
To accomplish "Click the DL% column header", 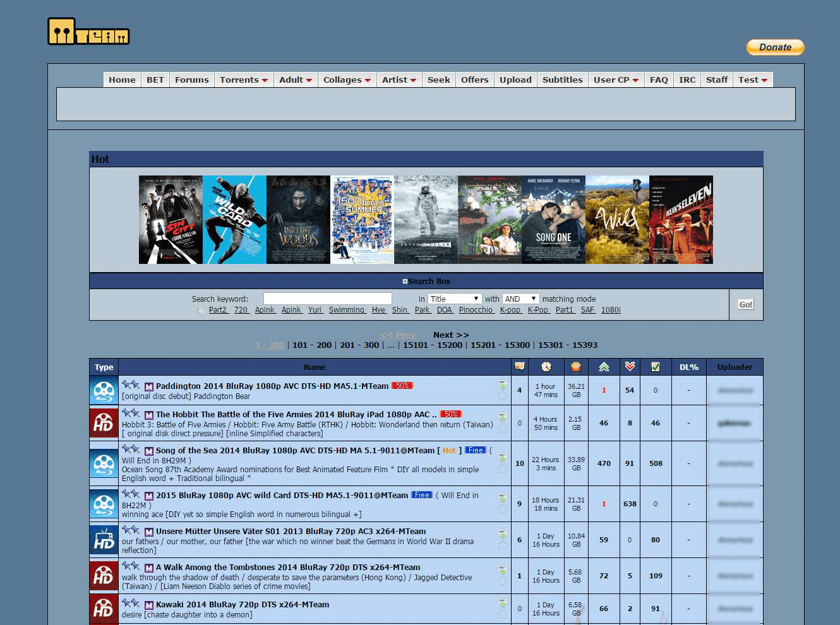I will 688,367.
